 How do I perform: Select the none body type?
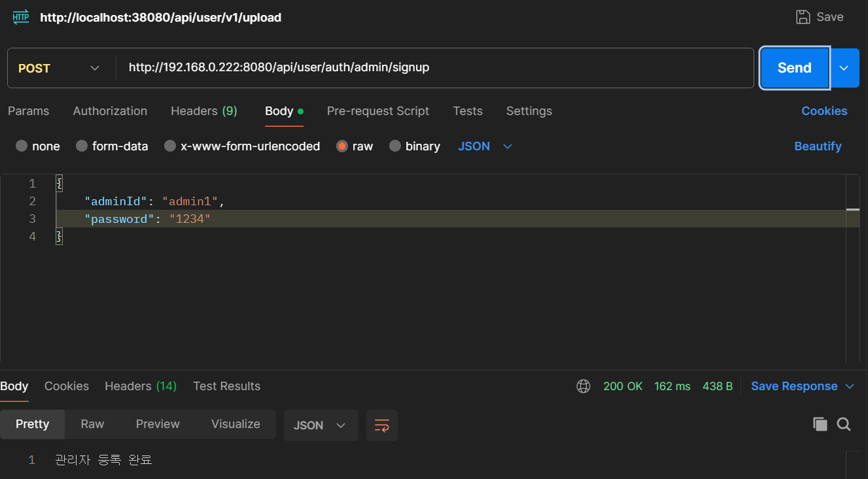[38, 146]
